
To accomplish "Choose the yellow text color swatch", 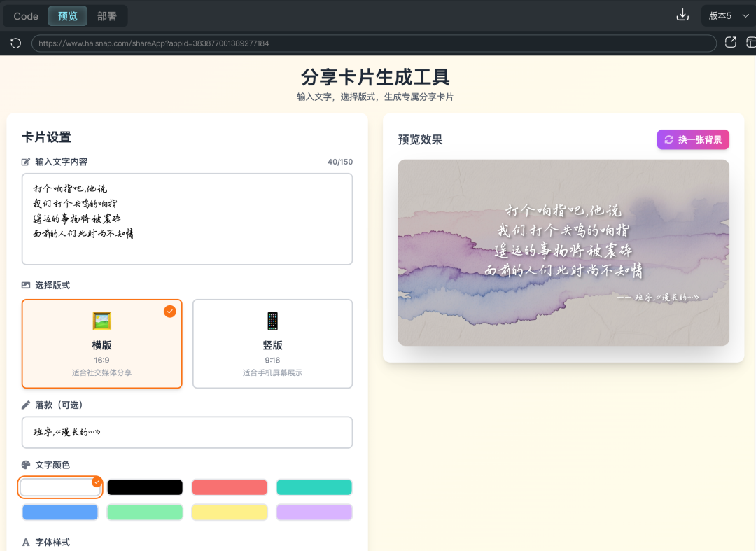I will click(x=230, y=512).
